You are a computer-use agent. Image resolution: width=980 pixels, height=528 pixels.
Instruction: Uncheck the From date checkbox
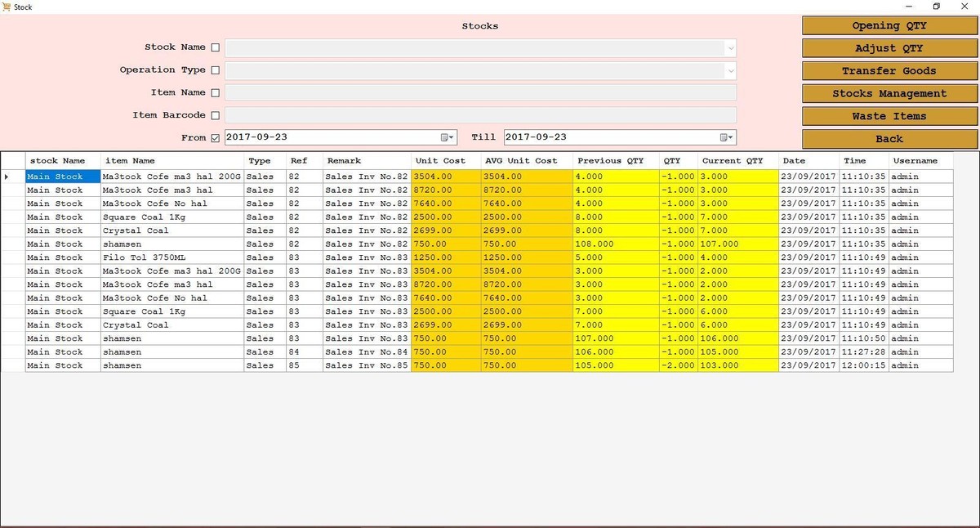pos(216,138)
